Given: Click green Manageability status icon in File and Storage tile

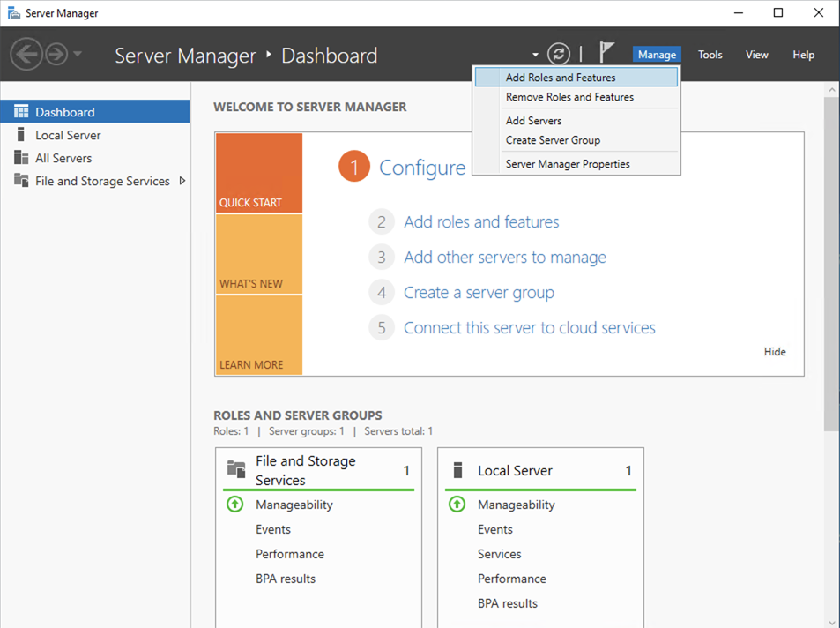Looking at the screenshot, I should [x=235, y=505].
